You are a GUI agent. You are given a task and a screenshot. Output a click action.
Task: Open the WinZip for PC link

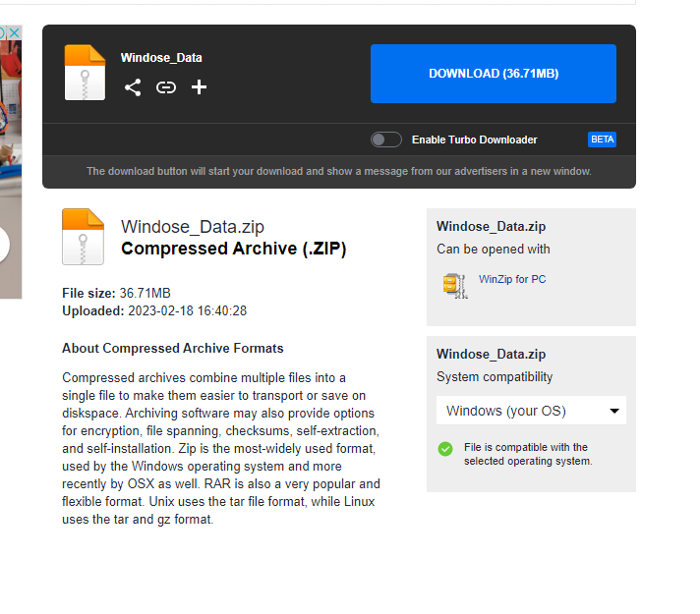tap(511, 279)
